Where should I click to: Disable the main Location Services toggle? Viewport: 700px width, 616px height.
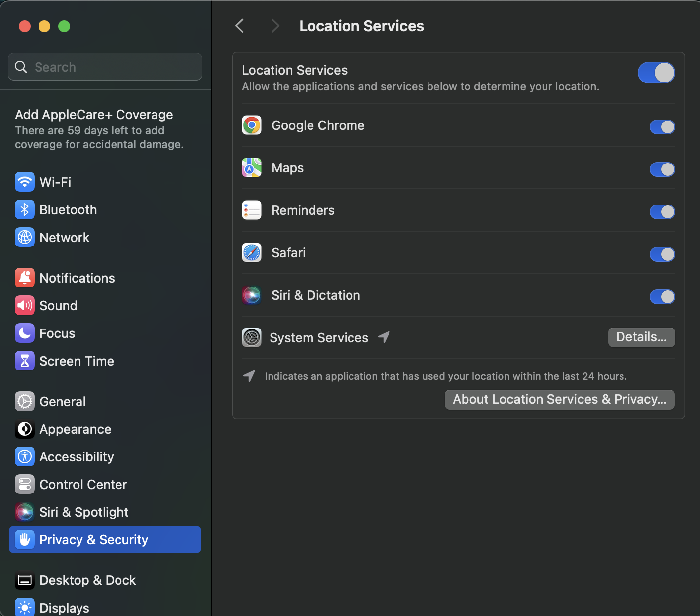(x=656, y=73)
